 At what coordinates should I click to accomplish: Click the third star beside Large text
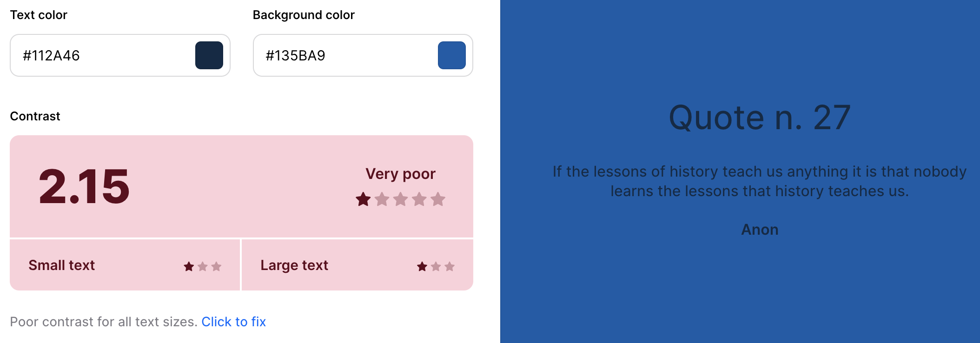[449, 266]
